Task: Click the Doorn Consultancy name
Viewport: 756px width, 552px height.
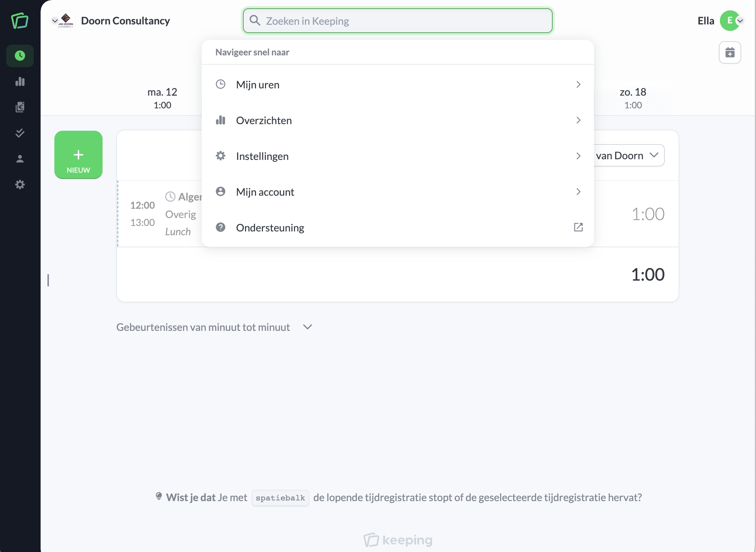Action: coord(126,21)
